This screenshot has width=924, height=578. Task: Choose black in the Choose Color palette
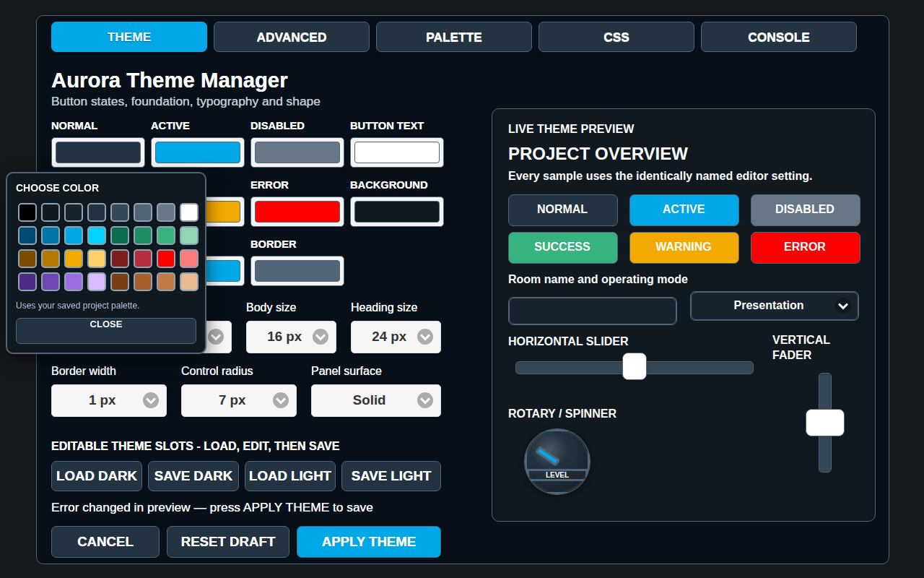coord(27,212)
